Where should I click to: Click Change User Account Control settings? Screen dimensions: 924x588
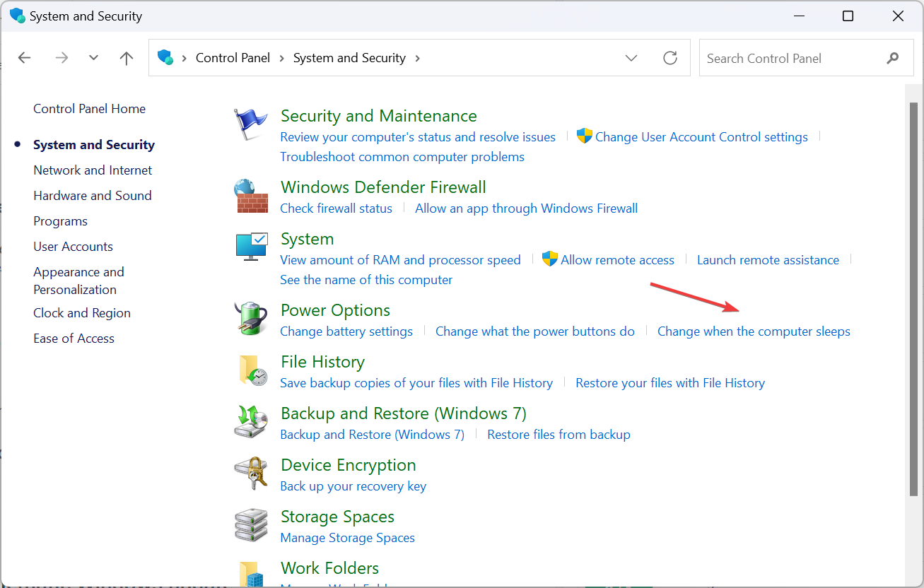pos(701,137)
